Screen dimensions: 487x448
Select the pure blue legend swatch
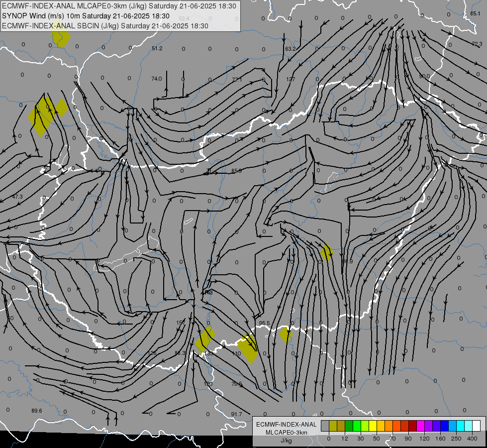445,426
